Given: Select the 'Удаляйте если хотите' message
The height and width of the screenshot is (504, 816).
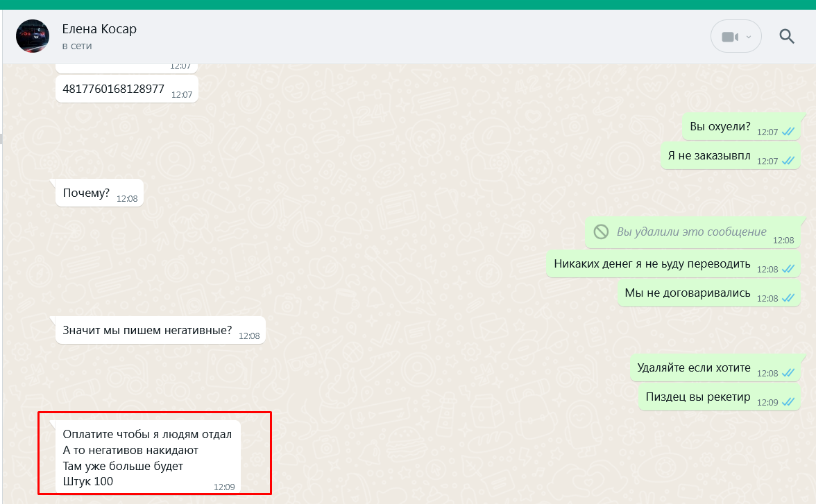Looking at the screenshot, I should click(x=715, y=367).
